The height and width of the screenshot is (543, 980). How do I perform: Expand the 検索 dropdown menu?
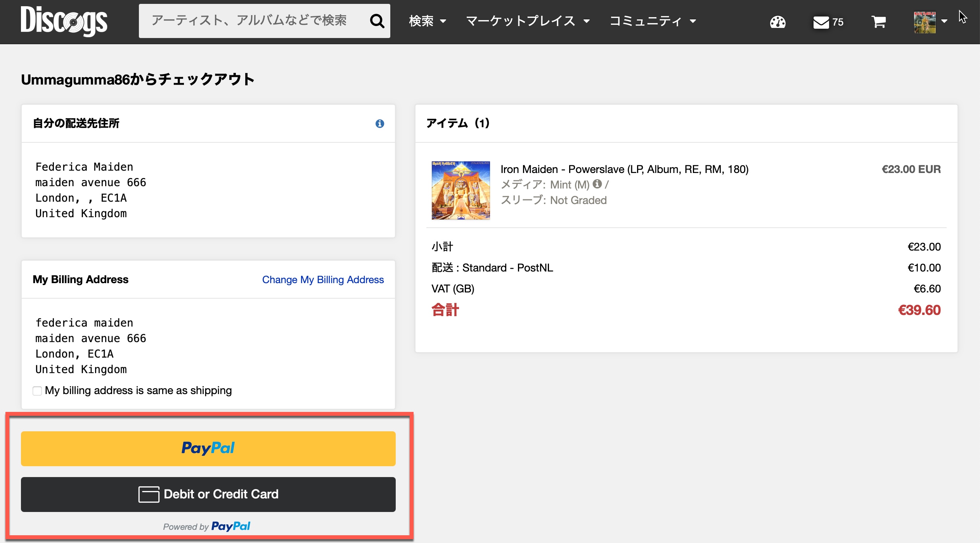tap(428, 21)
